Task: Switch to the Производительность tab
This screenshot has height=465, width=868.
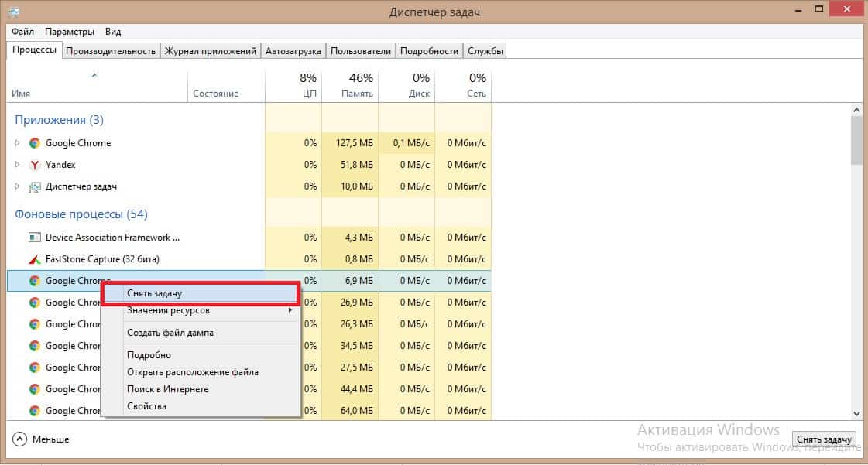Action: pyautogui.click(x=111, y=51)
